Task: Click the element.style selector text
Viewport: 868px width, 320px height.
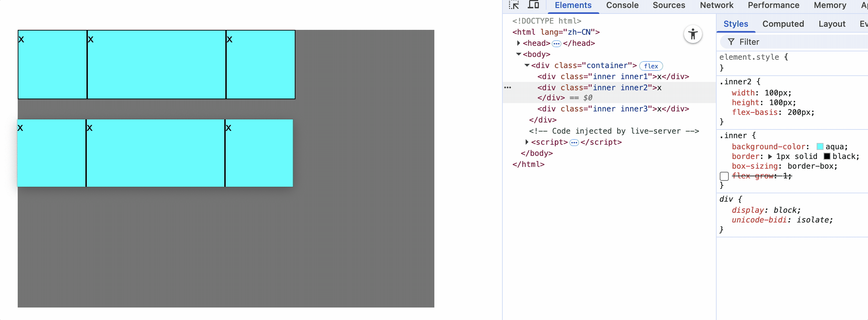Action: (x=749, y=57)
